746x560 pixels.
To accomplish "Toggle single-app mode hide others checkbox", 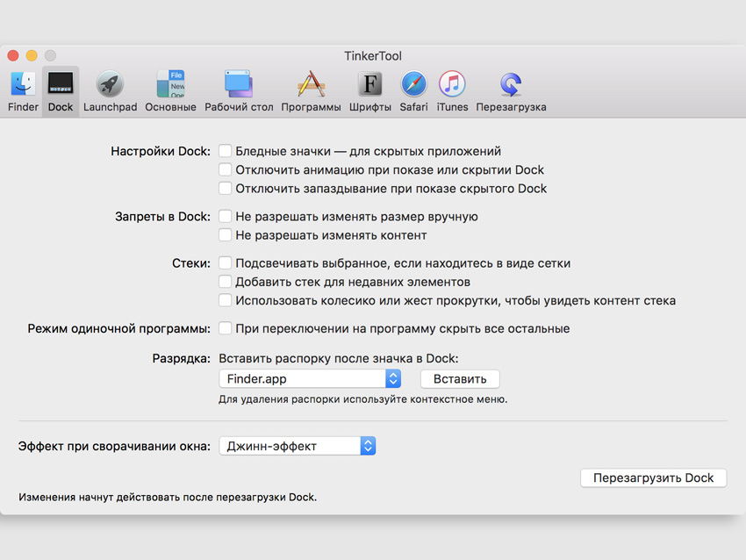I will [x=226, y=328].
